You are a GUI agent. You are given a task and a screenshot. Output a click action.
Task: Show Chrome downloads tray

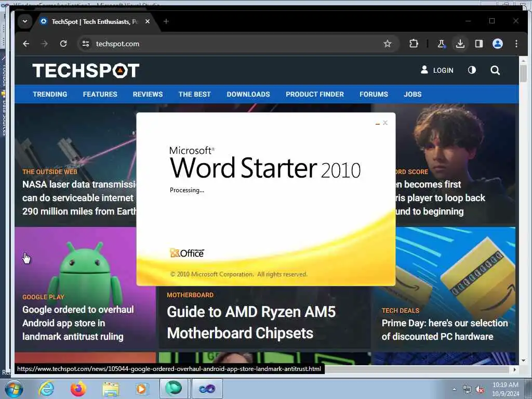[460, 44]
